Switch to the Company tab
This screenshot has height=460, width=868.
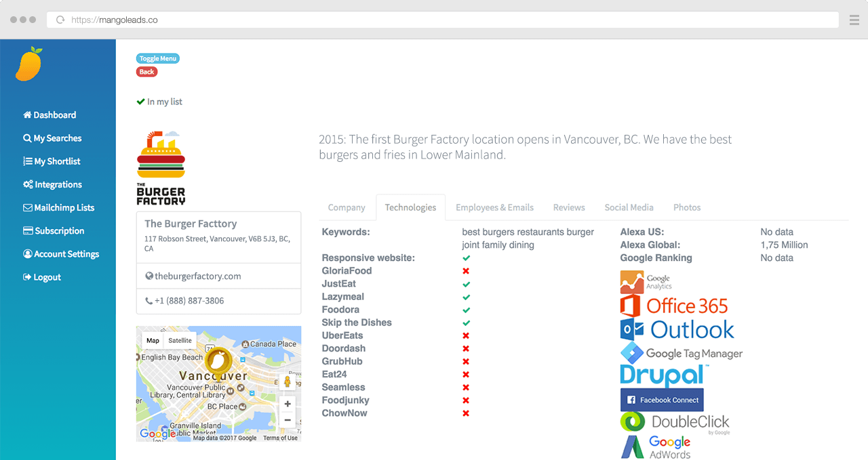click(x=347, y=207)
